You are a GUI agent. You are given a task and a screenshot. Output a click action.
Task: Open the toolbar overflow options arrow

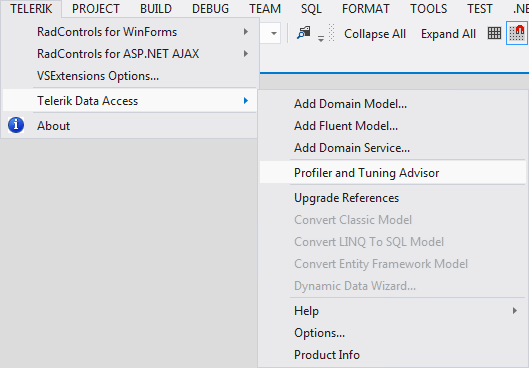(321, 39)
